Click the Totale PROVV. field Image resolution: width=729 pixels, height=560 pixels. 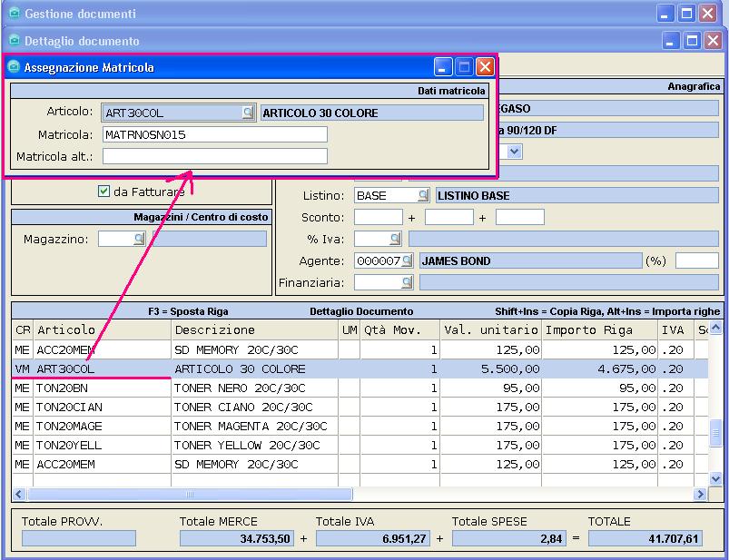[79, 538]
